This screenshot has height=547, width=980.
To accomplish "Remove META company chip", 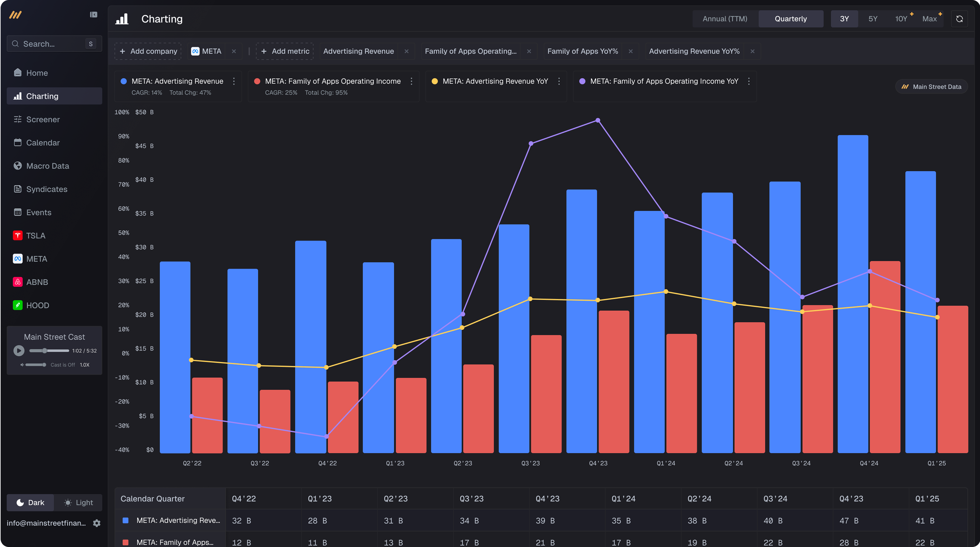I will click(x=234, y=51).
